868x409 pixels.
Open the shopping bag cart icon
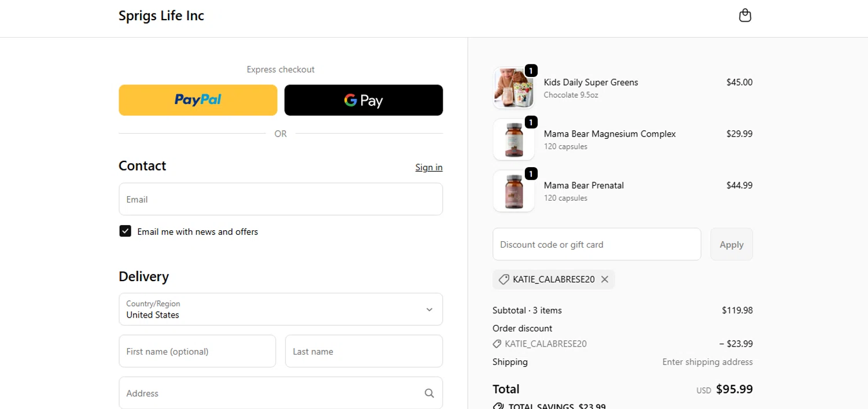click(x=745, y=16)
